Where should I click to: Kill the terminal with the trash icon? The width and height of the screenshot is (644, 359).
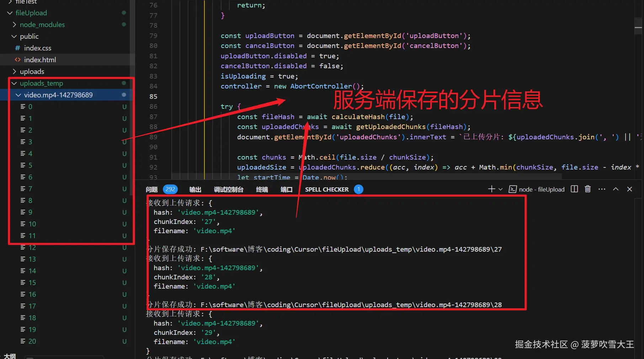587,189
